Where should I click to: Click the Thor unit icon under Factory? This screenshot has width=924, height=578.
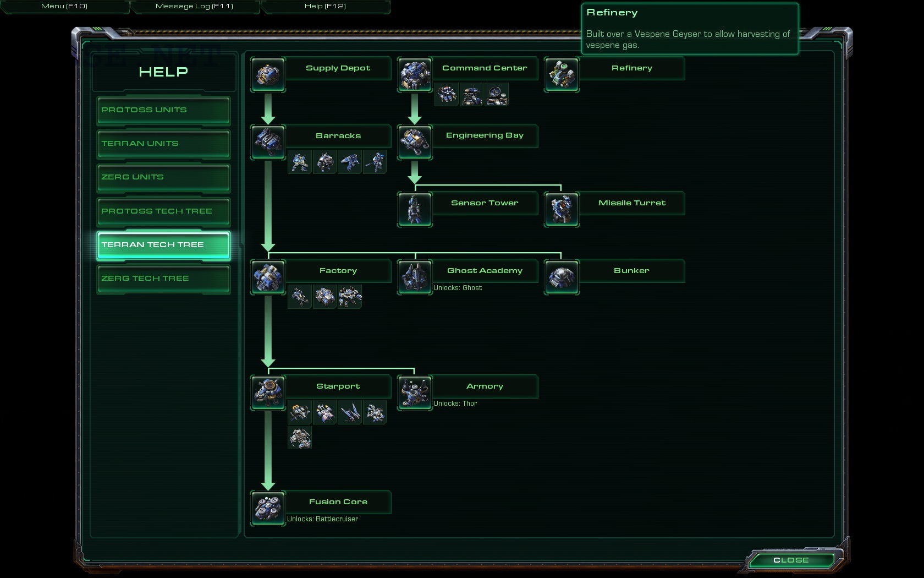coord(350,297)
